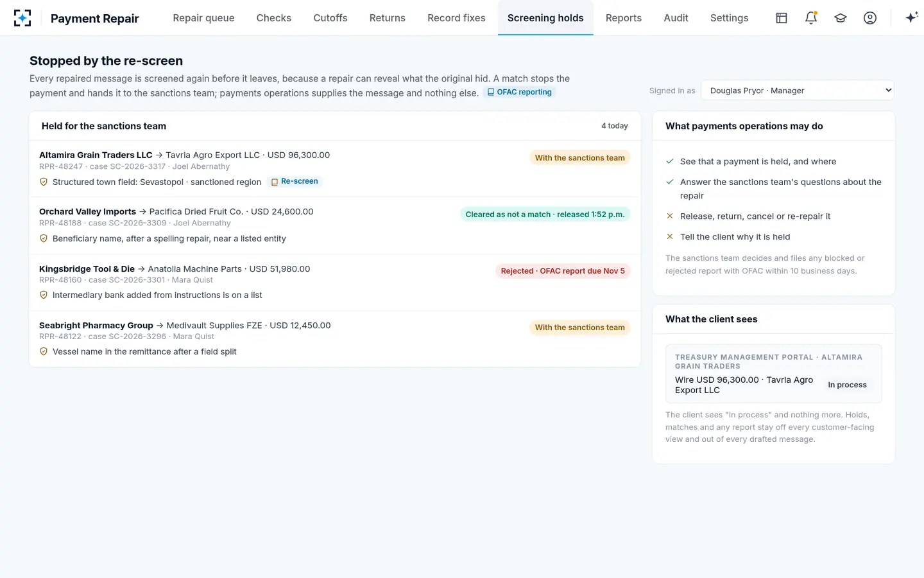Click the 4 today count
924x578 pixels.
[615, 126]
